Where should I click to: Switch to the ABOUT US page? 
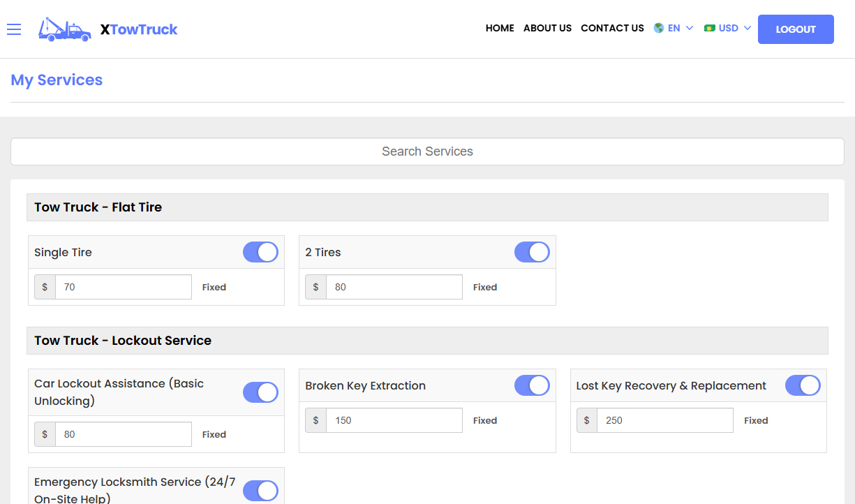coord(547,28)
